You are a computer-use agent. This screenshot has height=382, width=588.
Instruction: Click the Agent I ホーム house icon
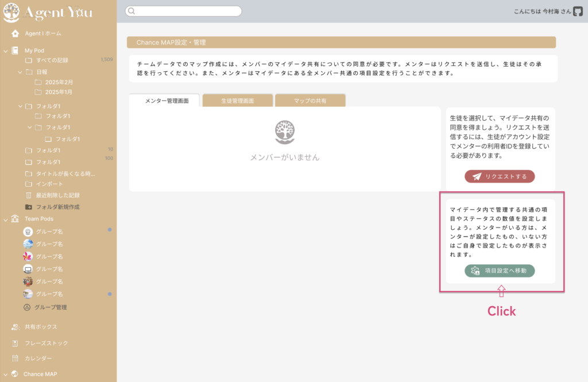[x=16, y=33]
